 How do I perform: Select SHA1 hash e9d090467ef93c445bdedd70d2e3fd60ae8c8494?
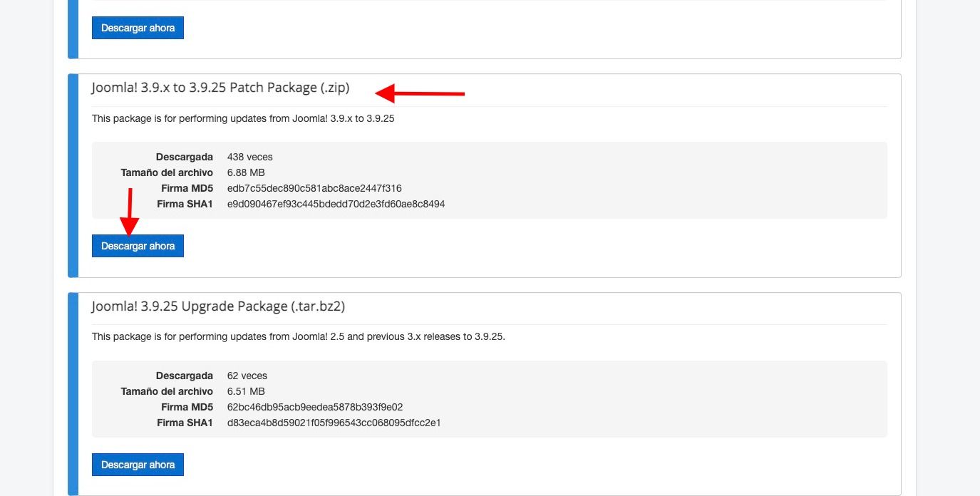point(336,205)
